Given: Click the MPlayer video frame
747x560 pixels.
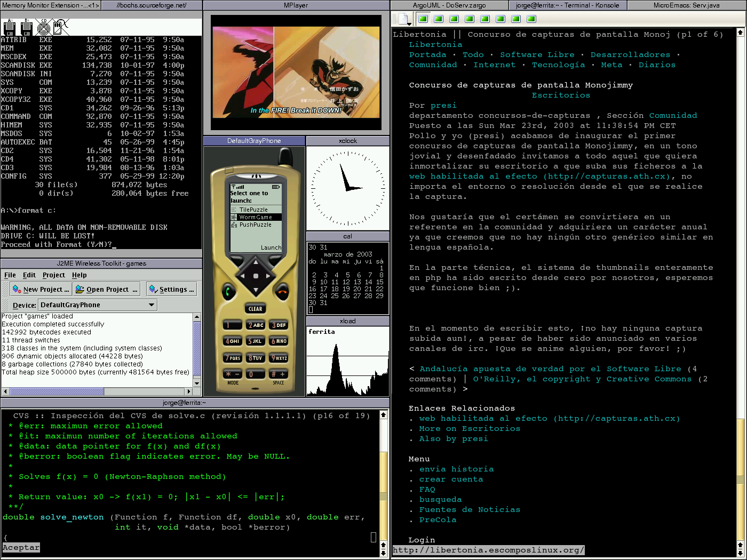Looking at the screenshot, I should click(x=296, y=72).
